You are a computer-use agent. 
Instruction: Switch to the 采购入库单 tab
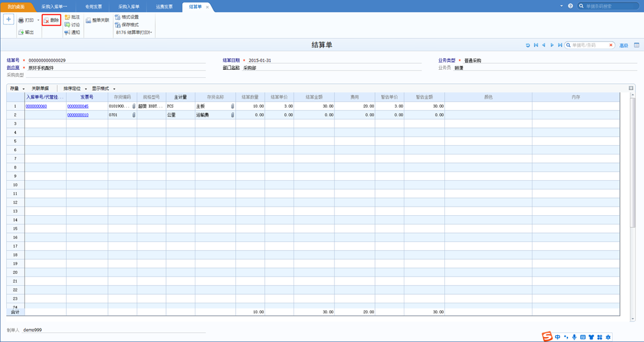[x=129, y=7]
